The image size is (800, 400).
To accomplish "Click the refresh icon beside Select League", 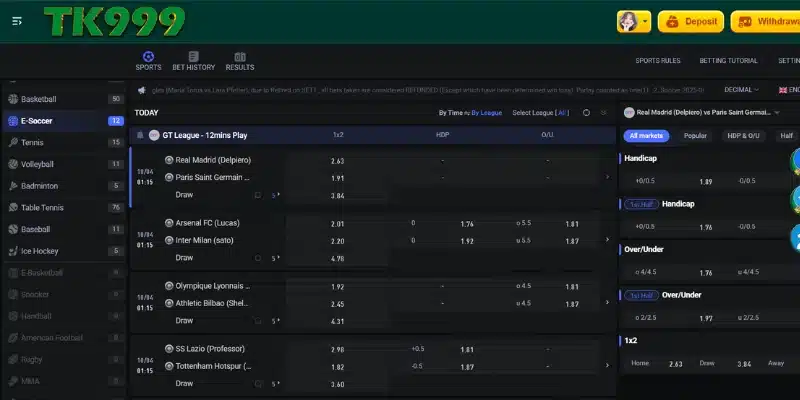I will [x=586, y=113].
